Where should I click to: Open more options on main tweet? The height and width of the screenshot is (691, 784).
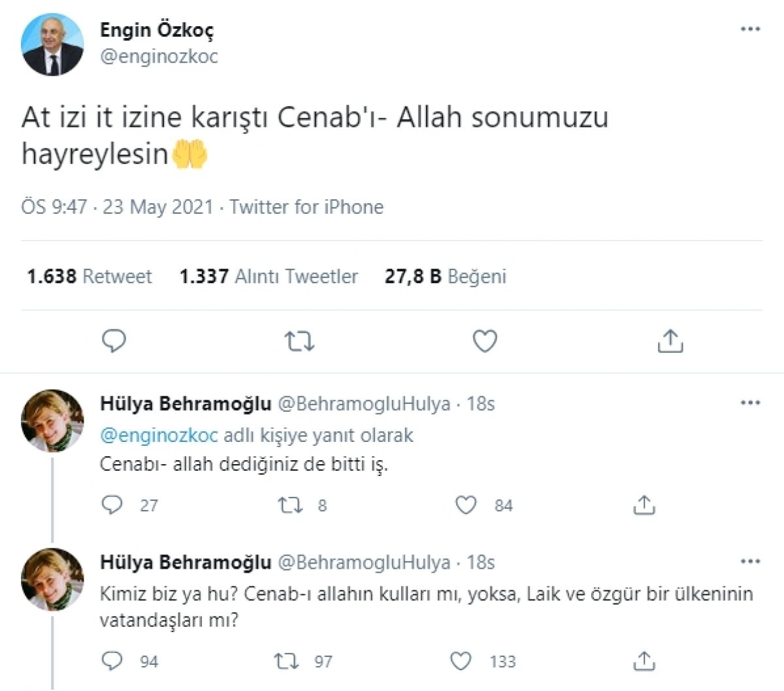point(750,29)
